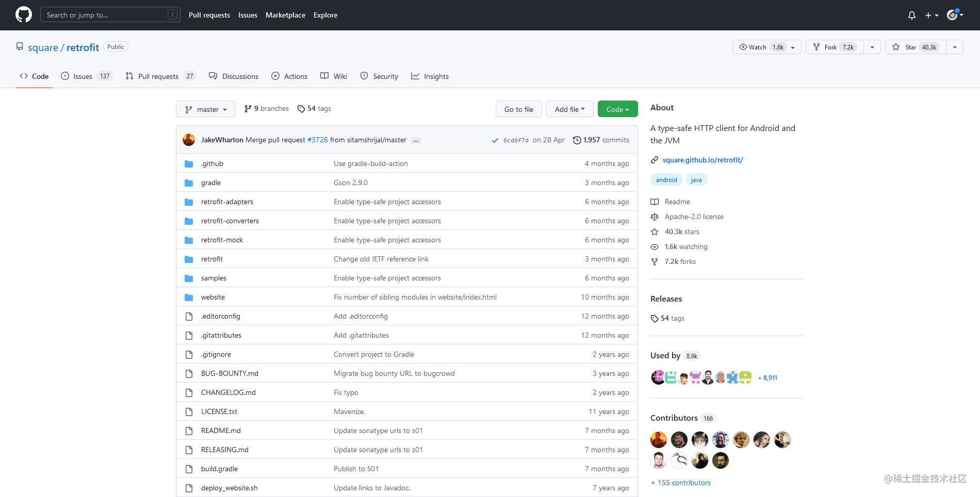Open the create-new plus menu
980x497 pixels.
[932, 15]
